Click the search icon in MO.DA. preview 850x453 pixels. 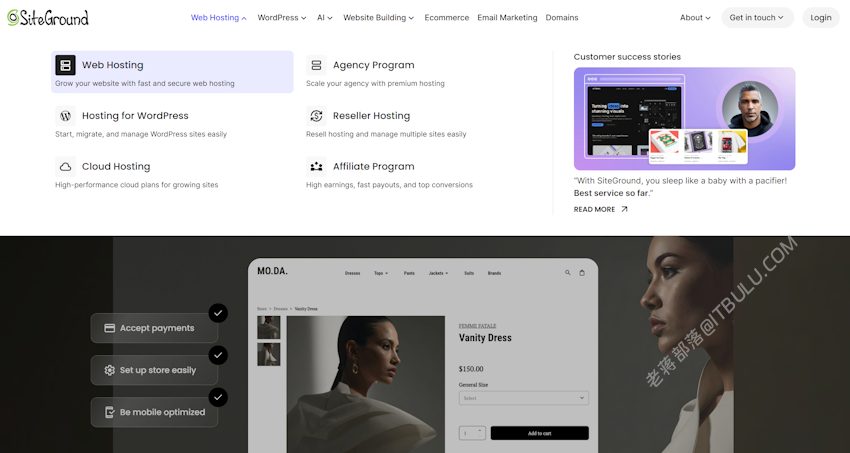[568, 273]
